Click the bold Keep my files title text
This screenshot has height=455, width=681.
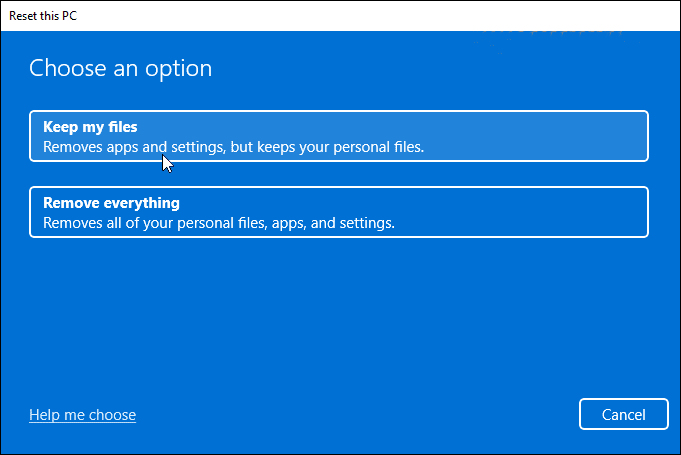click(90, 127)
